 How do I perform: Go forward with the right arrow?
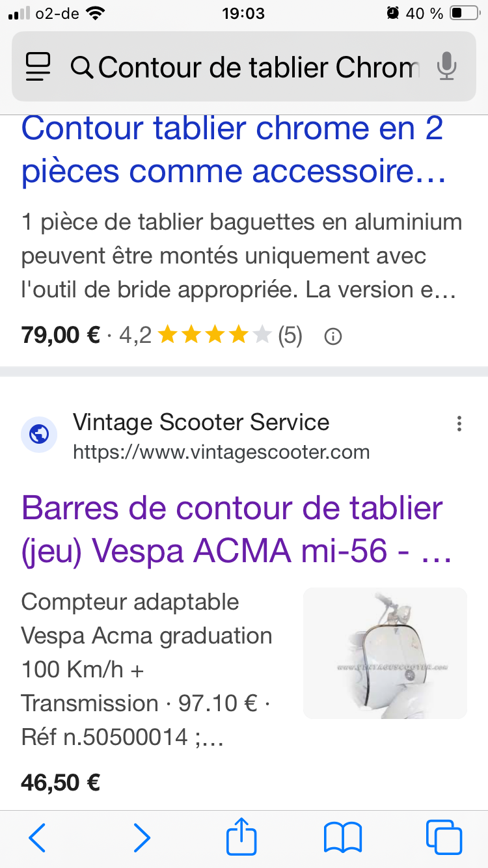pyautogui.click(x=141, y=837)
